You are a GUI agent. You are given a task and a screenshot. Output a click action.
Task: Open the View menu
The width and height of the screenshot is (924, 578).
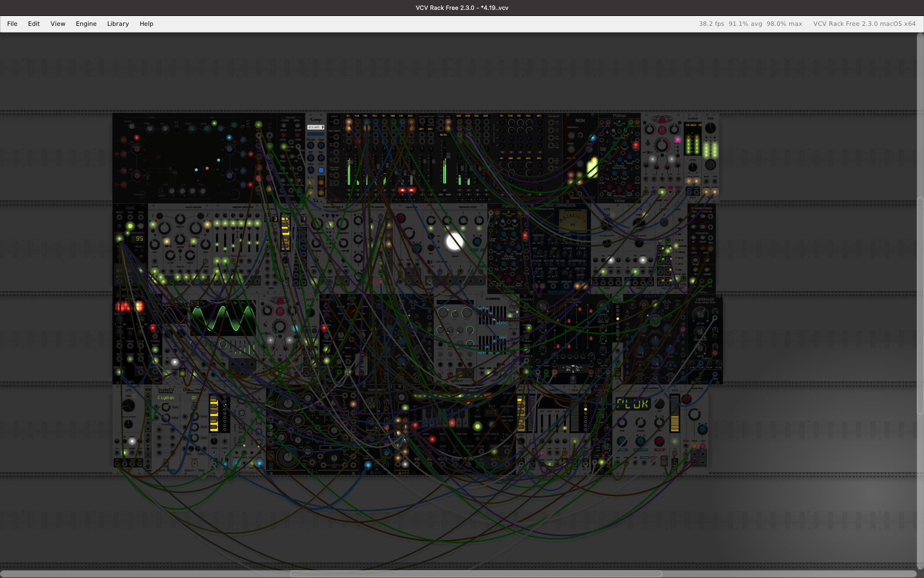pyautogui.click(x=58, y=24)
